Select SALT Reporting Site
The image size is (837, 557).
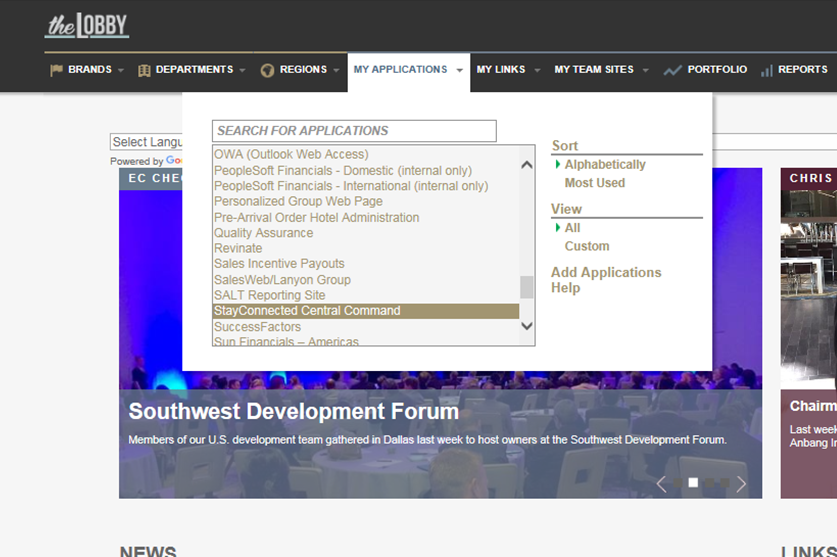(269, 295)
